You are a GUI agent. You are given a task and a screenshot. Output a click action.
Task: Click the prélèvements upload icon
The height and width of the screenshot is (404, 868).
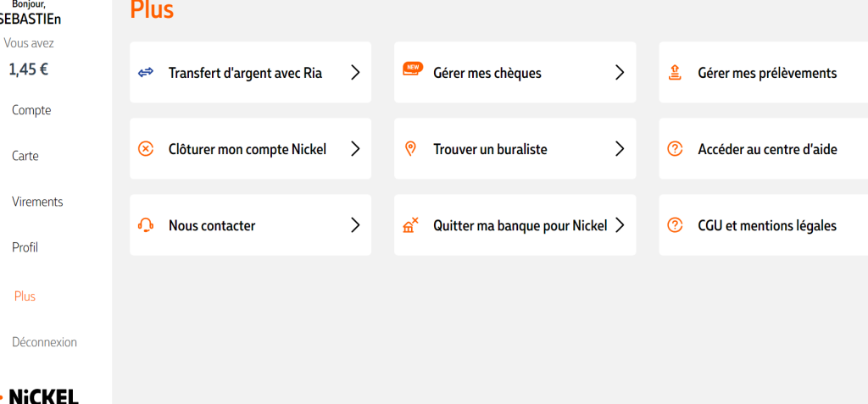coord(675,73)
